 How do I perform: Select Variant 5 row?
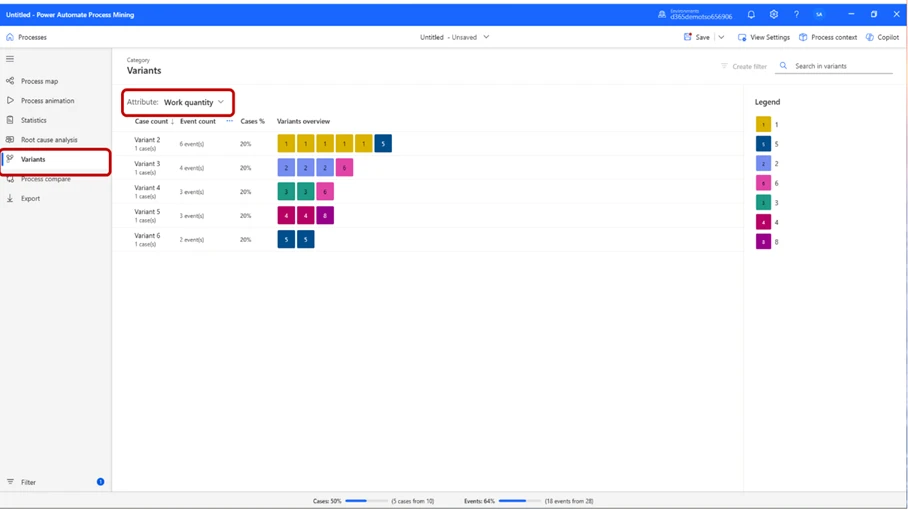click(427, 215)
